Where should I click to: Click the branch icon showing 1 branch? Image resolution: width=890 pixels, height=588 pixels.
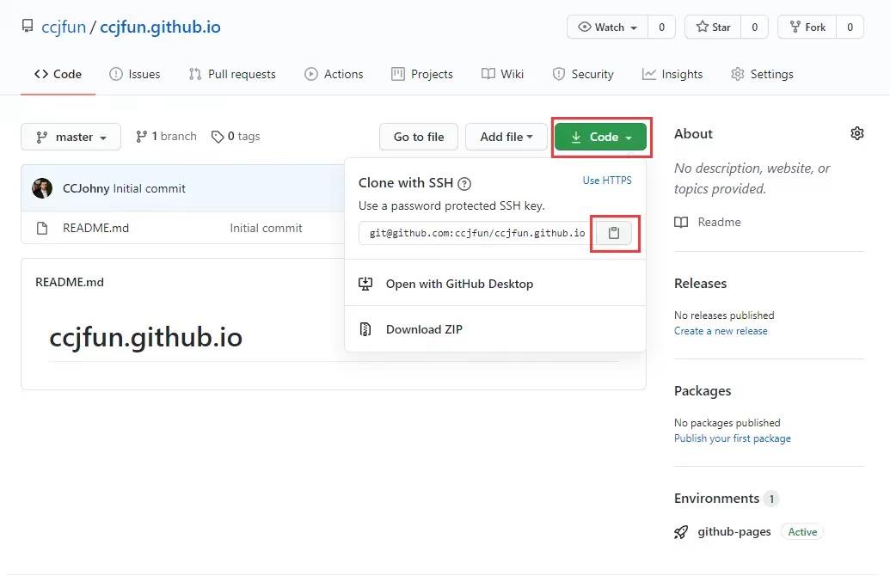point(142,137)
